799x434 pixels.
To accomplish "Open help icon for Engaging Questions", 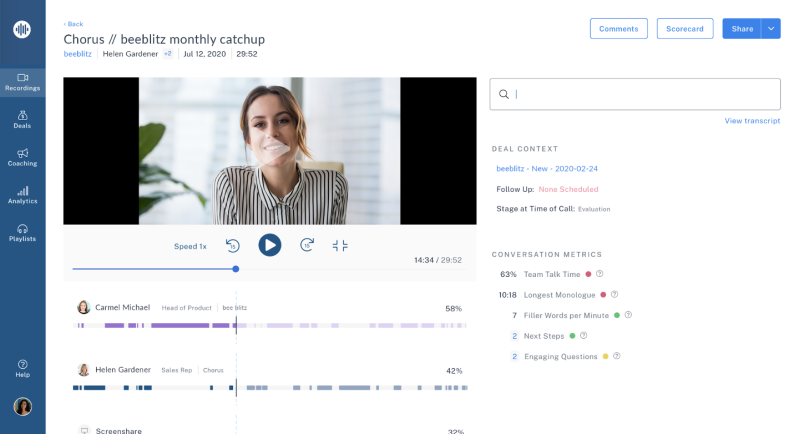I will coord(617,356).
